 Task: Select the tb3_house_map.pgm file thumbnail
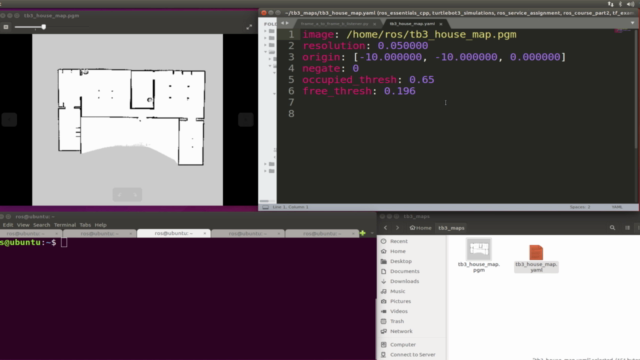[479, 249]
